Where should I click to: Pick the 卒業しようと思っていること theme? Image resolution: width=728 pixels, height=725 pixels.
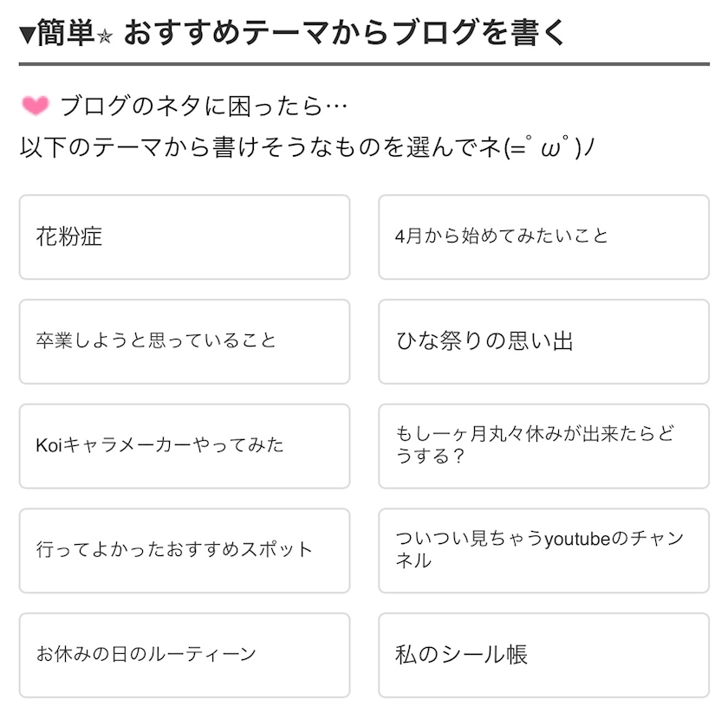(184, 341)
